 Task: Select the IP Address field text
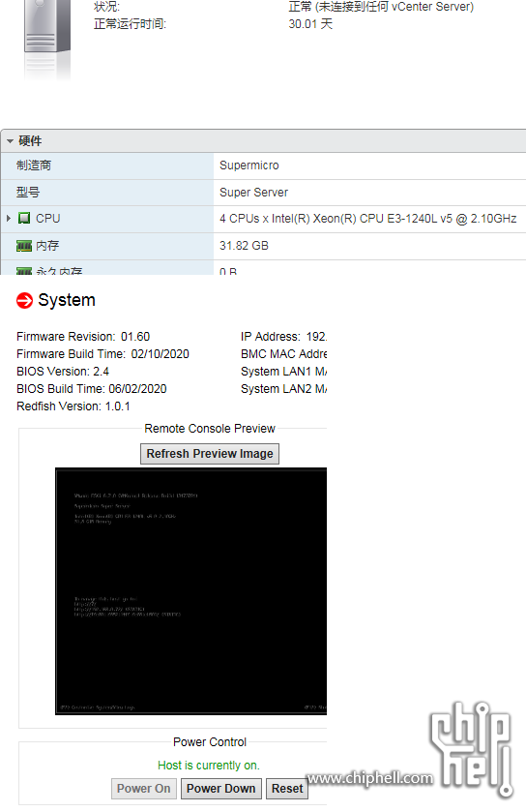[283, 337]
